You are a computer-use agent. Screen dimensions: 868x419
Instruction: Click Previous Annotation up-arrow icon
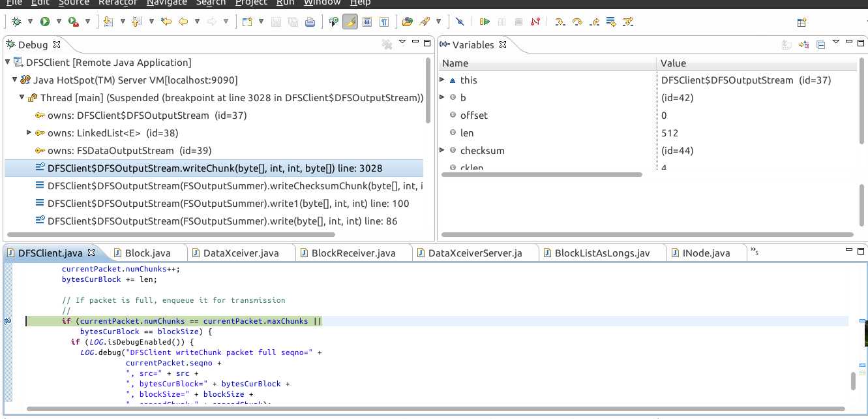pyautogui.click(x=137, y=22)
